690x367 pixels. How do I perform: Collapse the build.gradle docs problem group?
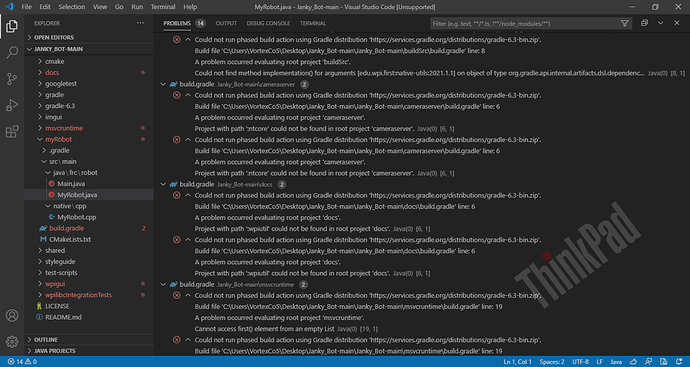[163, 184]
